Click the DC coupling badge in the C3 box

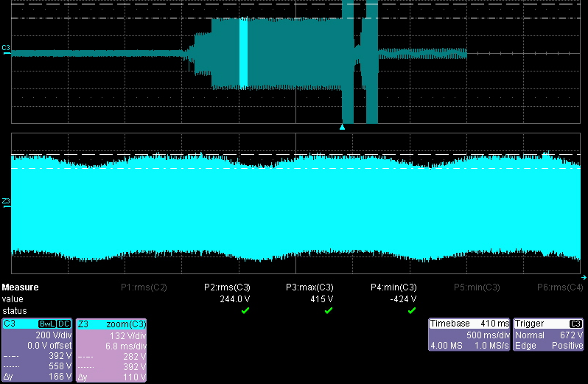point(64,324)
